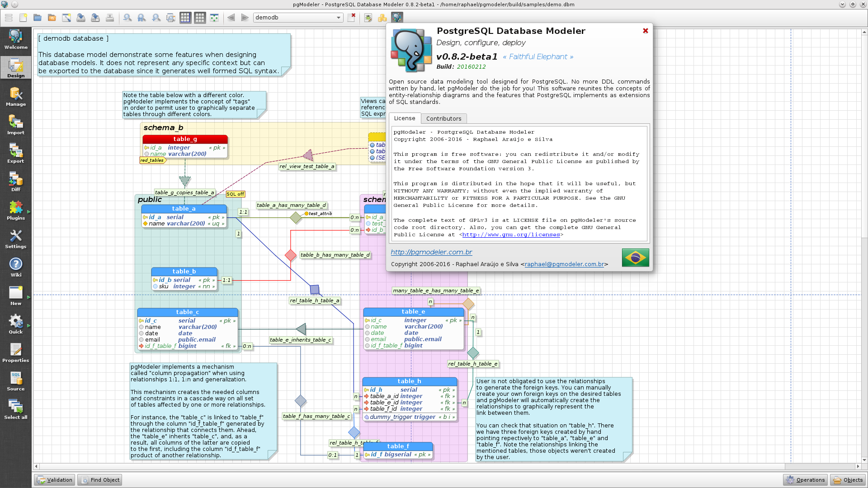Open Properties from sidebar
Screen dimensions: 868x488
pos(16,352)
